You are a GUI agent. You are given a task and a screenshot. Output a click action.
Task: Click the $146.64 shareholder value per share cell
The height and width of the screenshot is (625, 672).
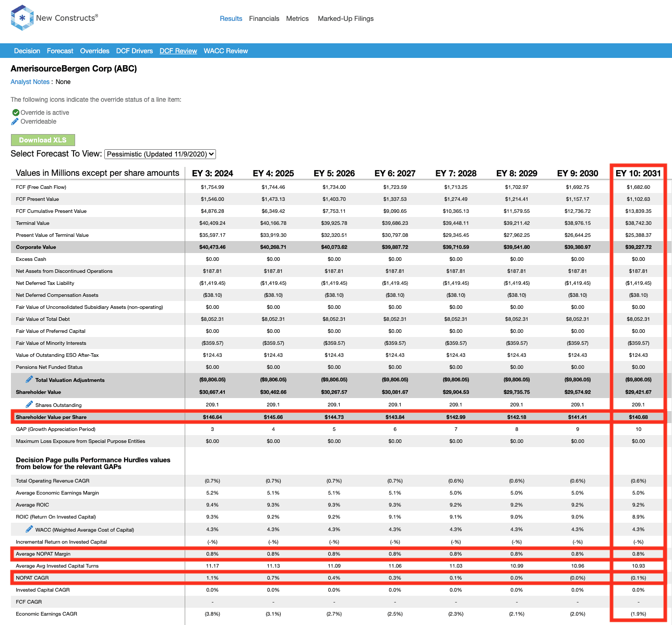tap(212, 417)
